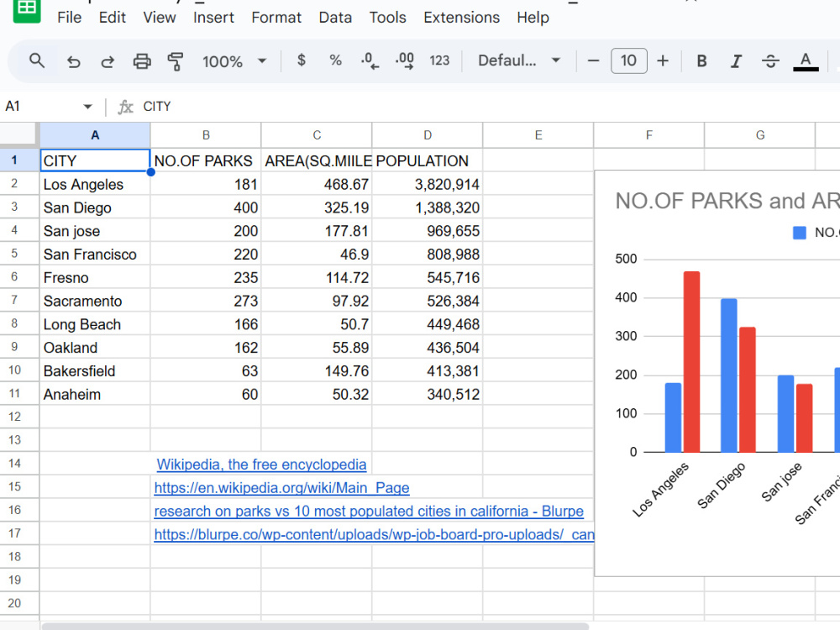Open the 100% zoom dropdown
Screen dimensions: 840x630
(234, 61)
